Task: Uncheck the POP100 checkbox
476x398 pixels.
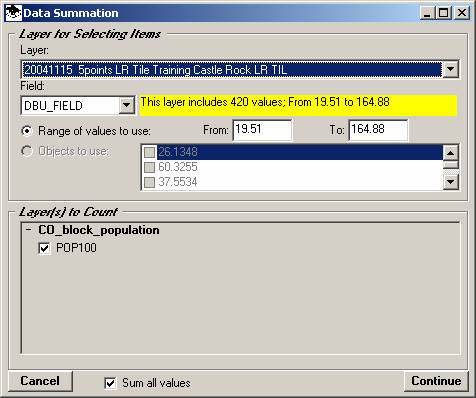Action: (44, 248)
